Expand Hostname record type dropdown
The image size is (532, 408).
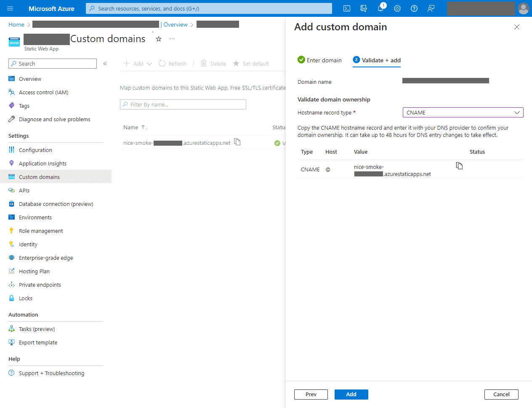pos(463,112)
